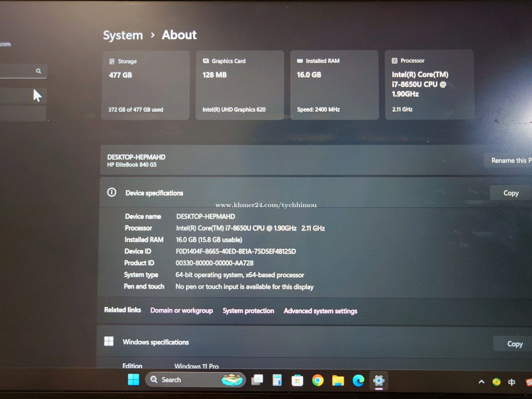This screenshot has width=532, height=399.
Task: Open Advanced system settings link
Action: (x=320, y=311)
